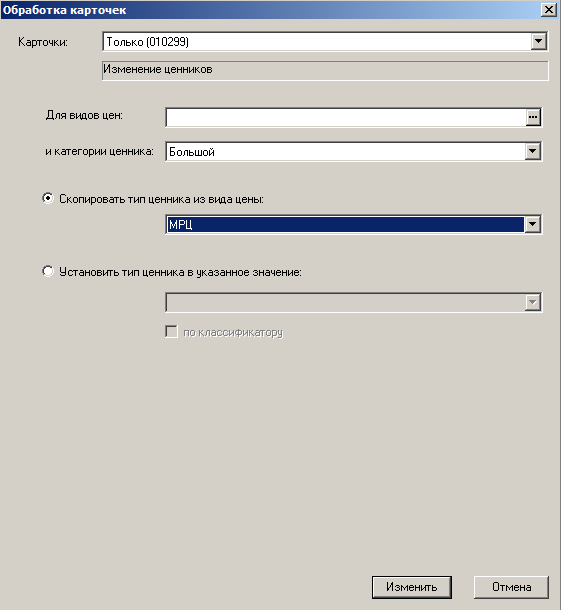Open the МРЦ price type dropdown arrow
The height and width of the screenshot is (610, 561).
[x=533, y=224]
